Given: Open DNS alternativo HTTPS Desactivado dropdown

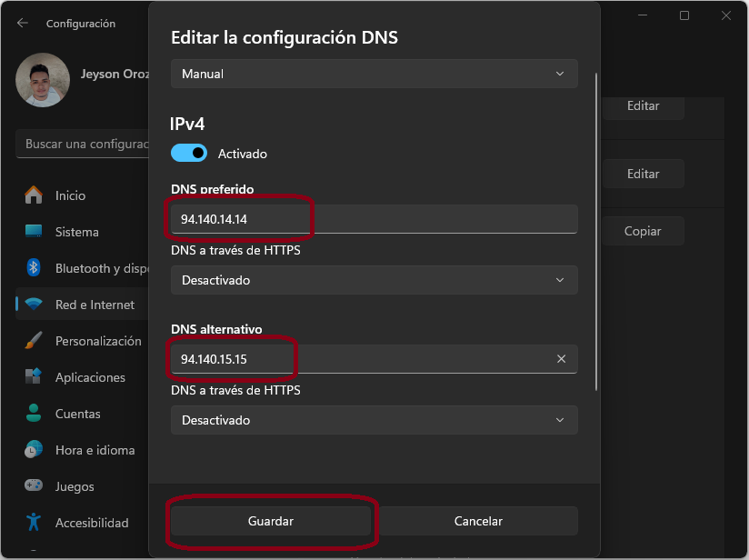Looking at the screenshot, I should pyautogui.click(x=374, y=420).
